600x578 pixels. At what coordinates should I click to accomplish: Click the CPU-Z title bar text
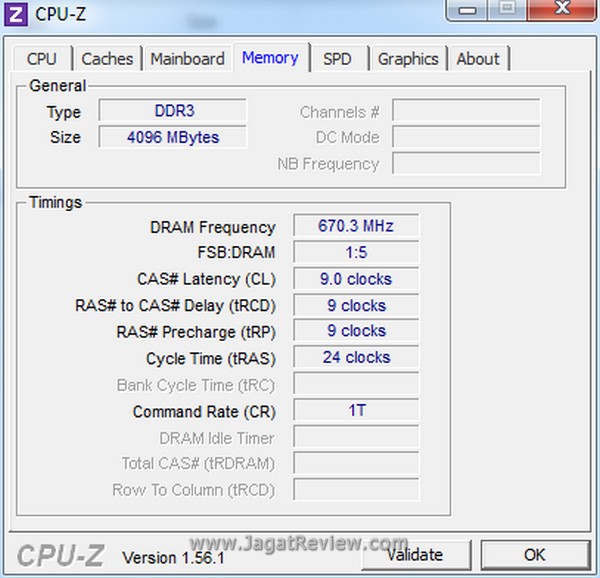tap(60, 15)
